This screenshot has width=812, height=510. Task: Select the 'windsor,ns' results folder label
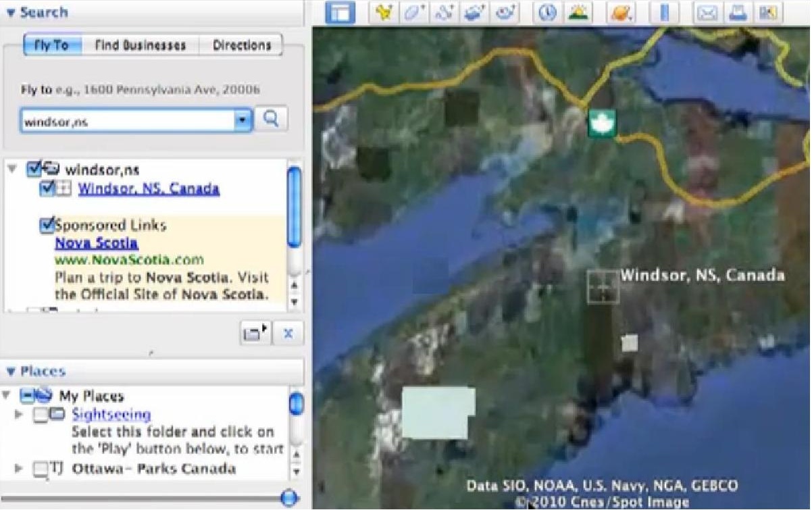click(x=102, y=170)
